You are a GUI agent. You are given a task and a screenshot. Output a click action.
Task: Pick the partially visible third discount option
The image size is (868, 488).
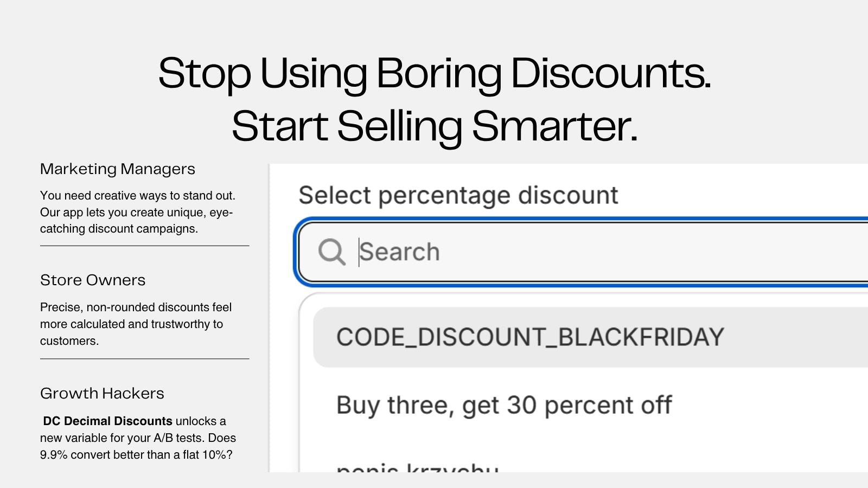pos(418,467)
